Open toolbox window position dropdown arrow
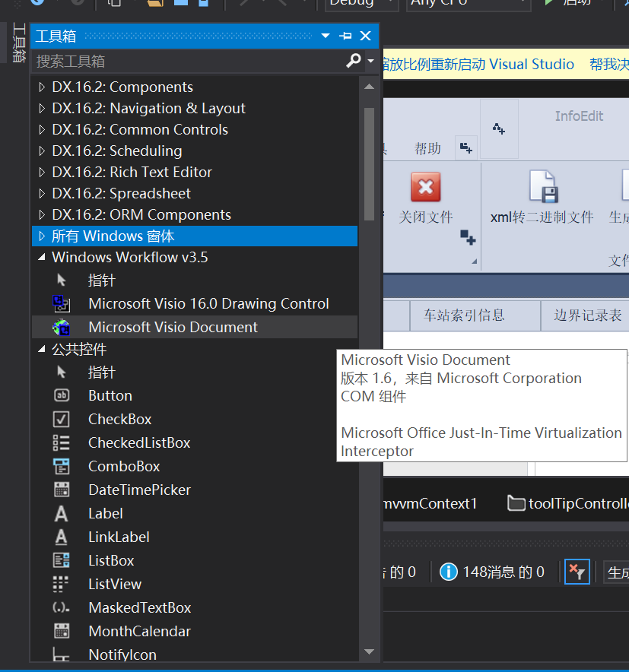629x672 pixels. 326,36
